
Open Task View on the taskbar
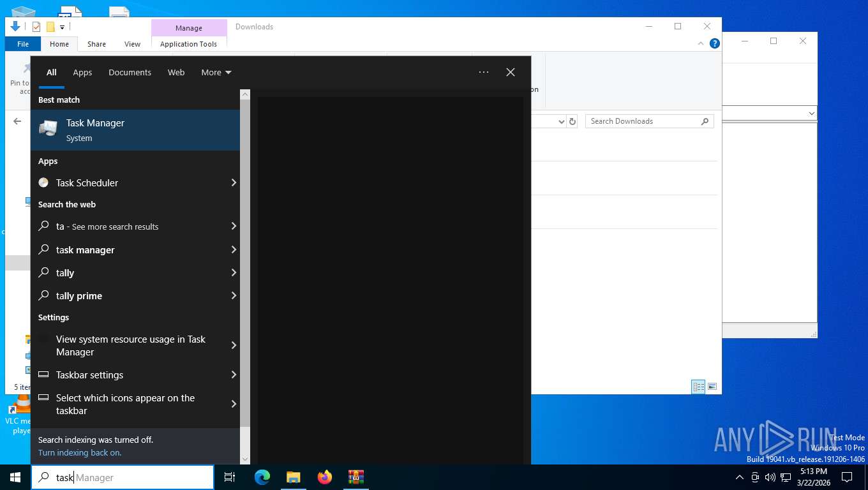tap(230, 477)
